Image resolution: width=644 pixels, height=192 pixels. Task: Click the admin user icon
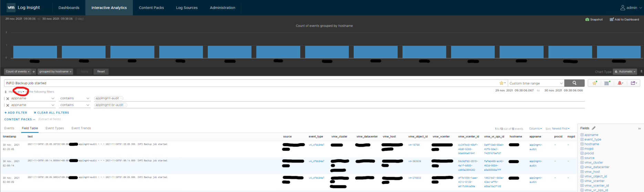tap(623, 8)
